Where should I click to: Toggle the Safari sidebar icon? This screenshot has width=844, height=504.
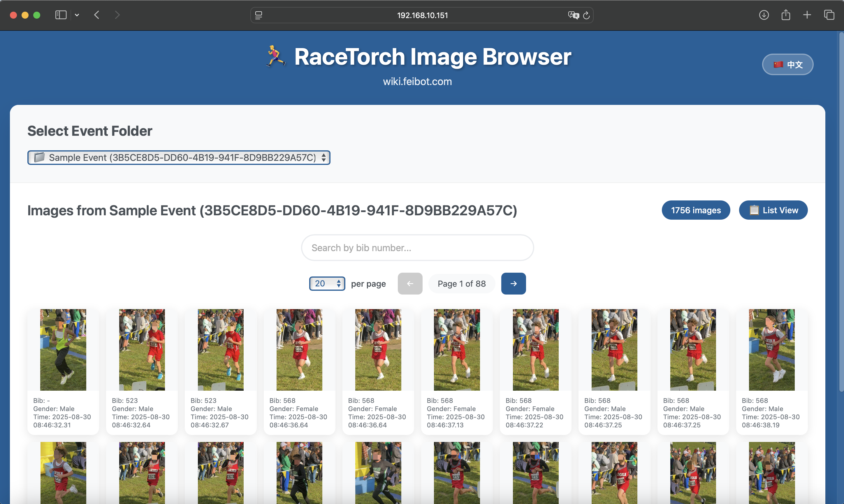(61, 15)
